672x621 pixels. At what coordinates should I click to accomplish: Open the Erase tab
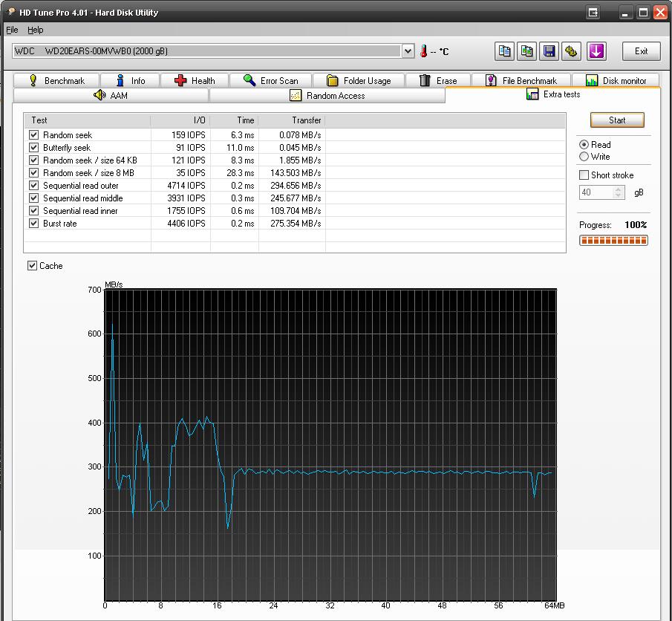click(x=438, y=81)
